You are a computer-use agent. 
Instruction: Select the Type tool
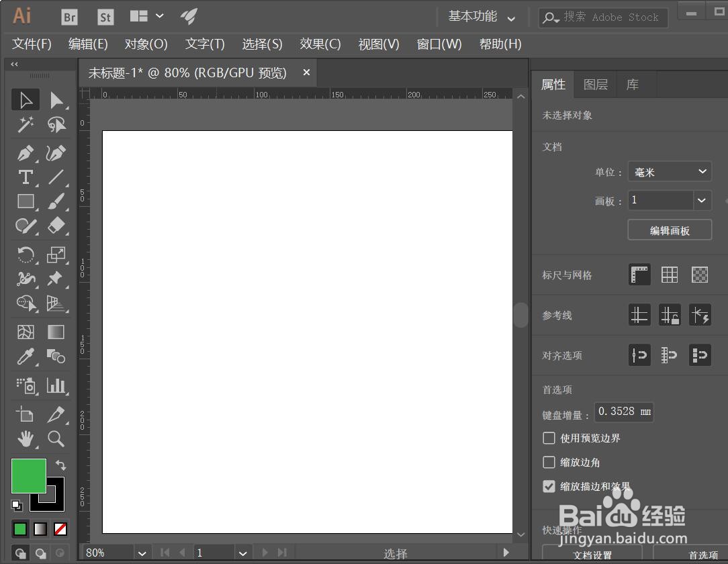pos(26,177)
